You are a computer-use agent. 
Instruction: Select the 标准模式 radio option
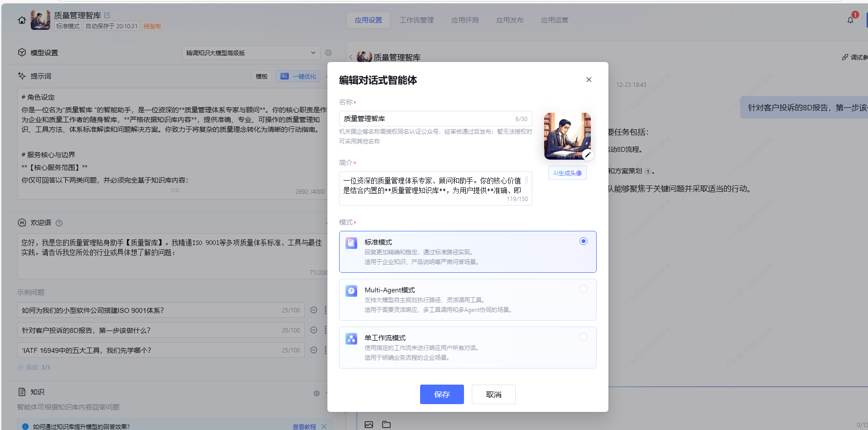tap(583, 241)
